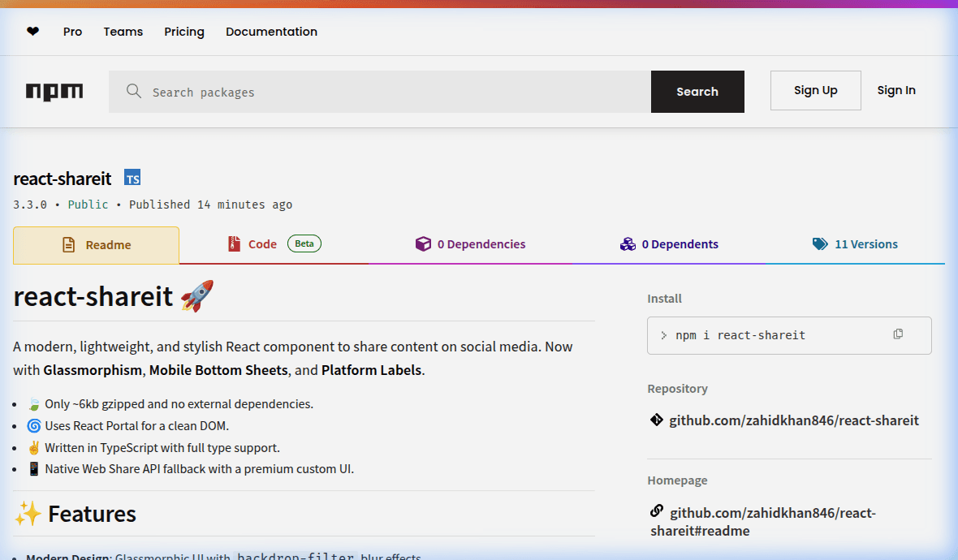The height and width of the screenshot is (560, 958).
Task: Click the GitHub icon beside the repository link
Action: (656, 420)
